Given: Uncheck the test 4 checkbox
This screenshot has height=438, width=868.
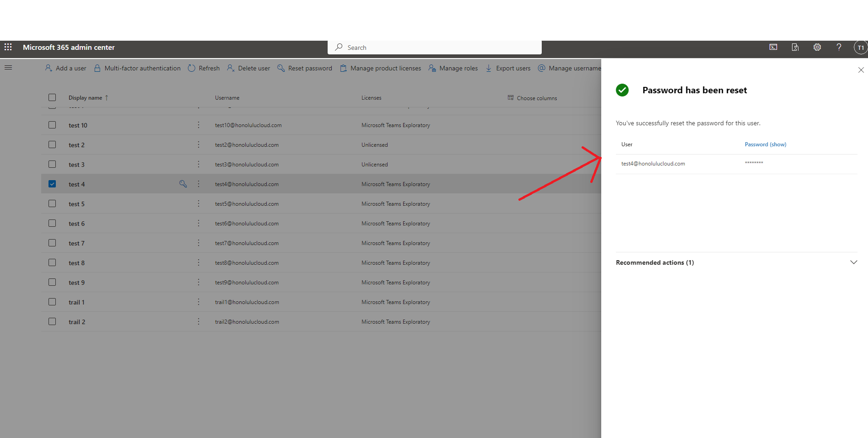Looking at the screenshot, I should tap(52, 184).
